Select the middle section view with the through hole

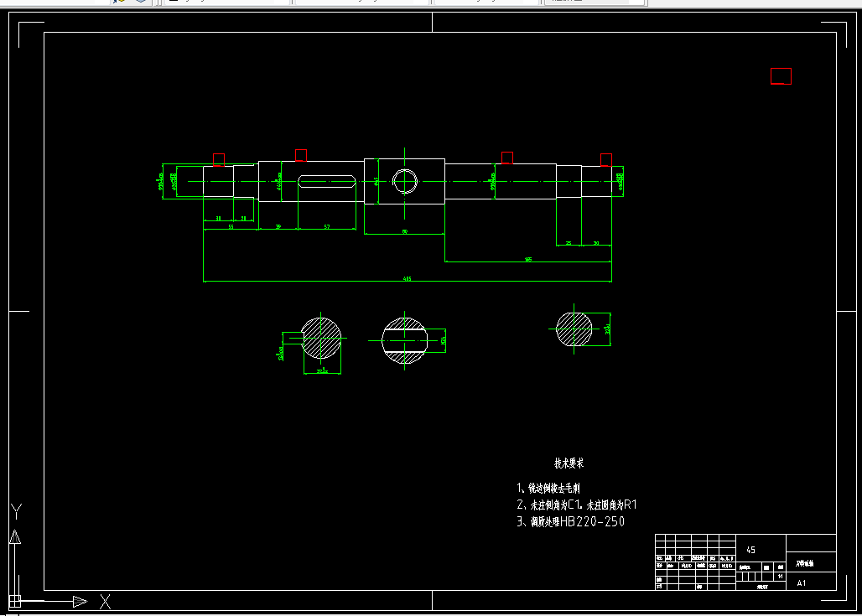[405, 341]
